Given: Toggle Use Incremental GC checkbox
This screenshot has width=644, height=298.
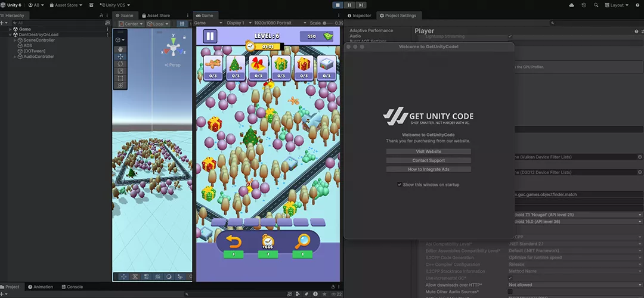Looking at the screenshot, I should pyautogui.click(x=510, y=278).
